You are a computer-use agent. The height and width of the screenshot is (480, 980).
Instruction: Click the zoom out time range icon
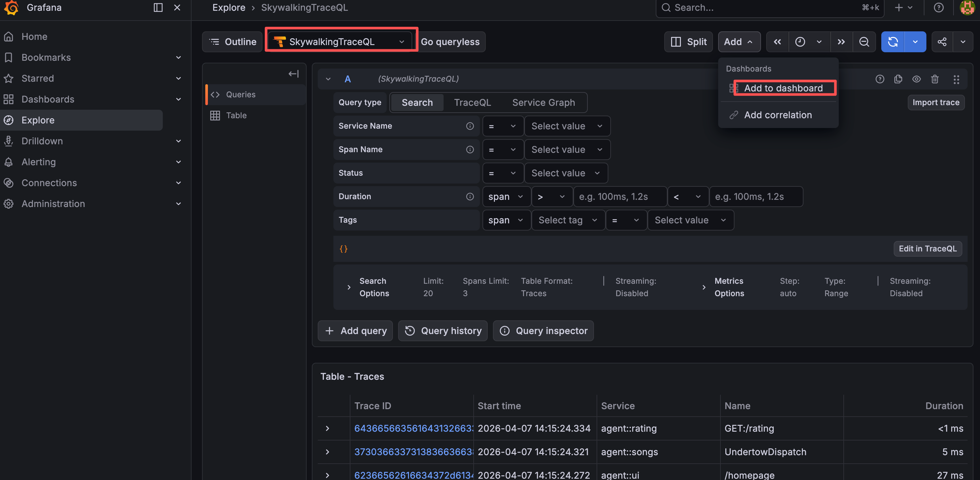(864, 42)
